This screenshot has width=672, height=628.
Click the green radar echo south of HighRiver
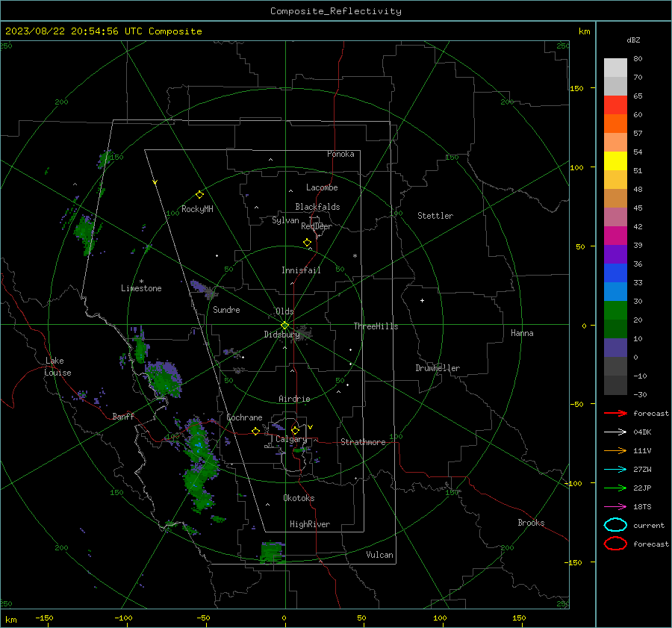coord(272,552)
